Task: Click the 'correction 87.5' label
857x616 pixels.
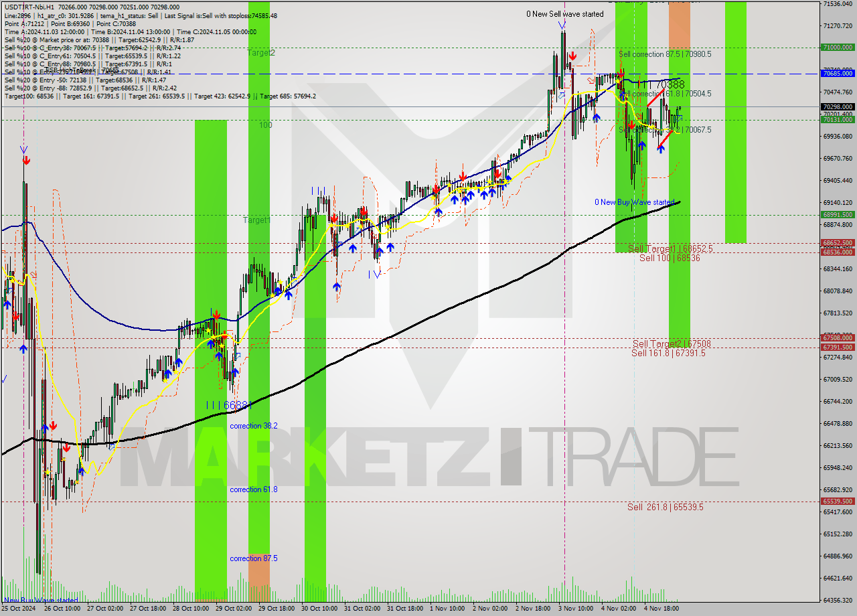Action: 254,558
